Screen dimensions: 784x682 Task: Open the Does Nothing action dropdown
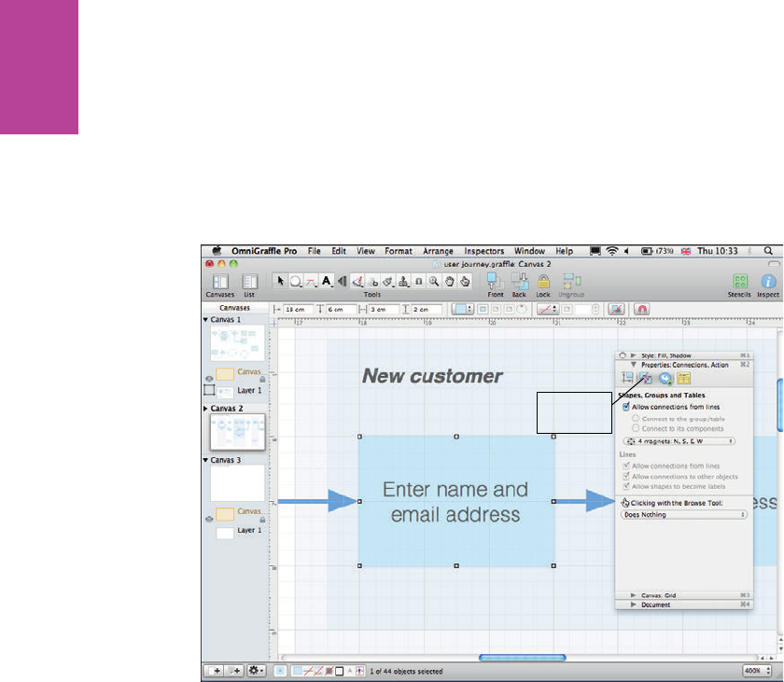pyautogui.click(x=683, y=515)
